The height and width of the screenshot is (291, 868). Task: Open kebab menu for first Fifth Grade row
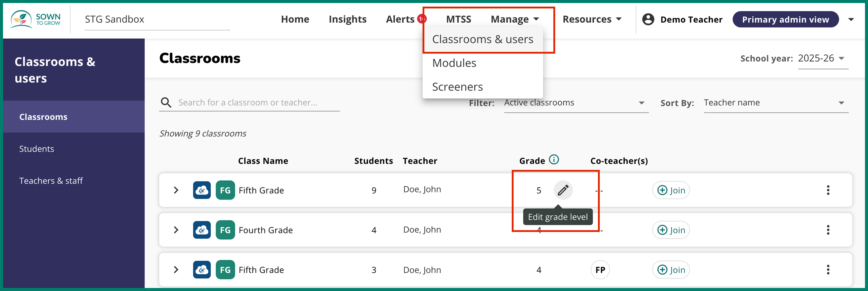point(828,190)
